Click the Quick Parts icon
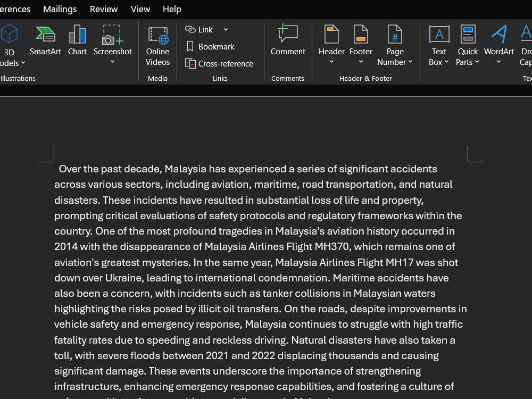 click(x=468, y=34)
